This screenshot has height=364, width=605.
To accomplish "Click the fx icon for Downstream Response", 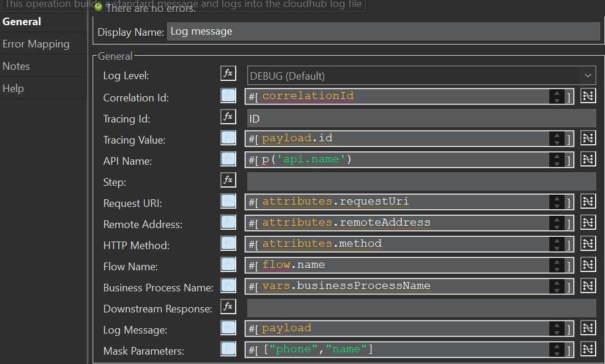I will coord(228,307).
